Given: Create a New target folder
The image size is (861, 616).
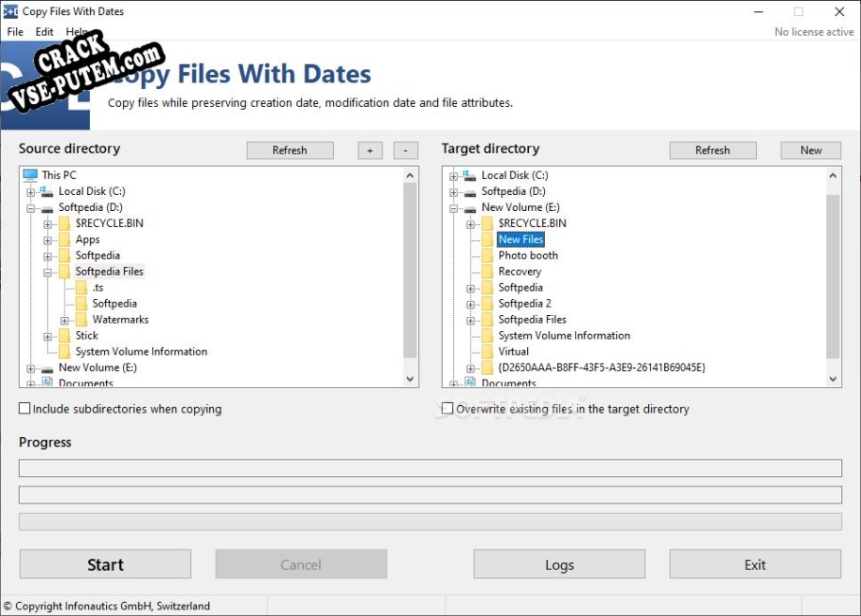Looking at the screenshot, I should [811, 150].
